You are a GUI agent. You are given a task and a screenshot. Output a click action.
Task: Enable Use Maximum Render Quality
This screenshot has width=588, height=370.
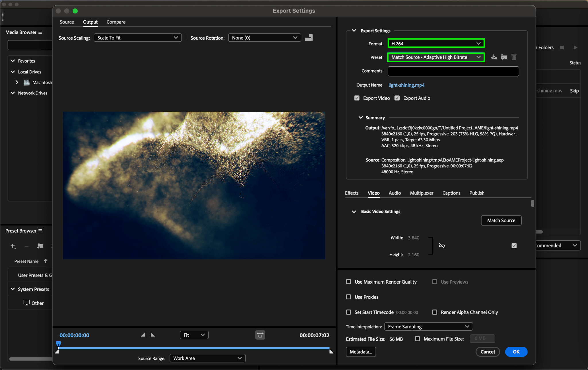coord(349,282)
